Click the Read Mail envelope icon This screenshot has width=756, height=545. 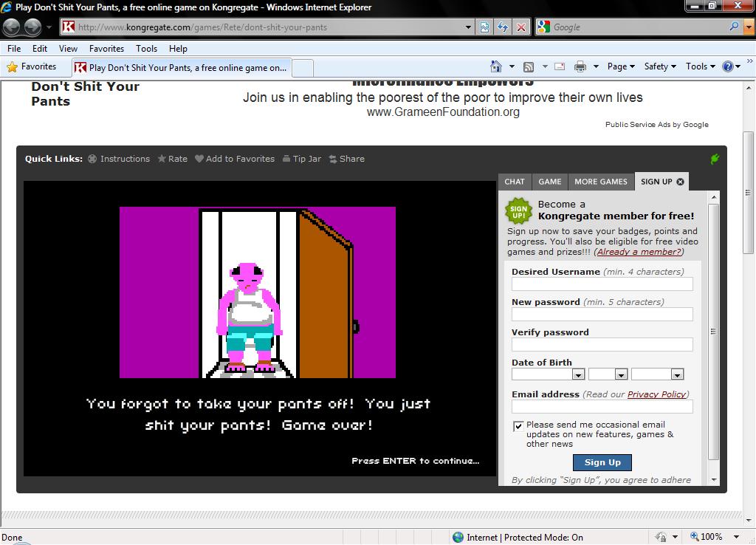[x=560, y=66]
